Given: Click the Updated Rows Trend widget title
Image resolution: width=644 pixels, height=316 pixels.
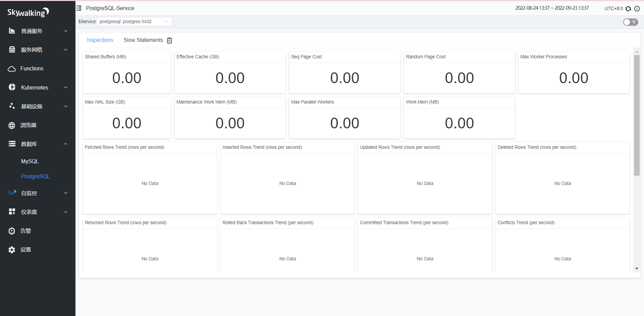Looking at the screenshot, I should (400, 147).
